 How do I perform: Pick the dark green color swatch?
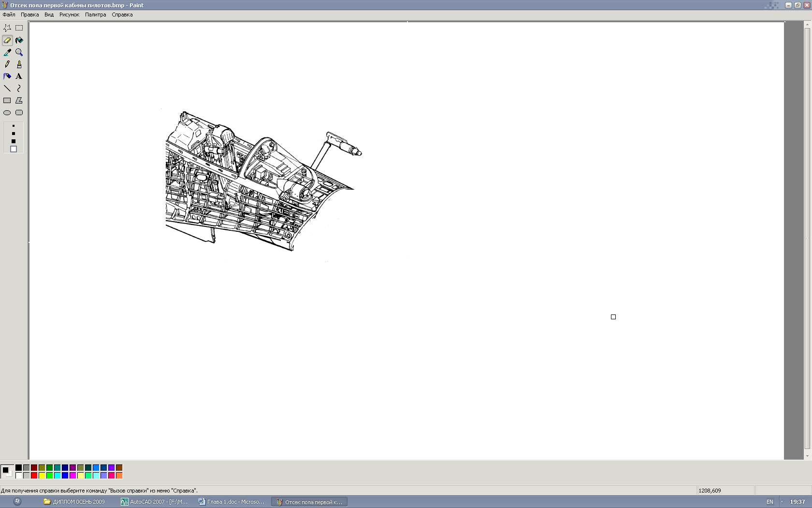(x=50, y=468)
